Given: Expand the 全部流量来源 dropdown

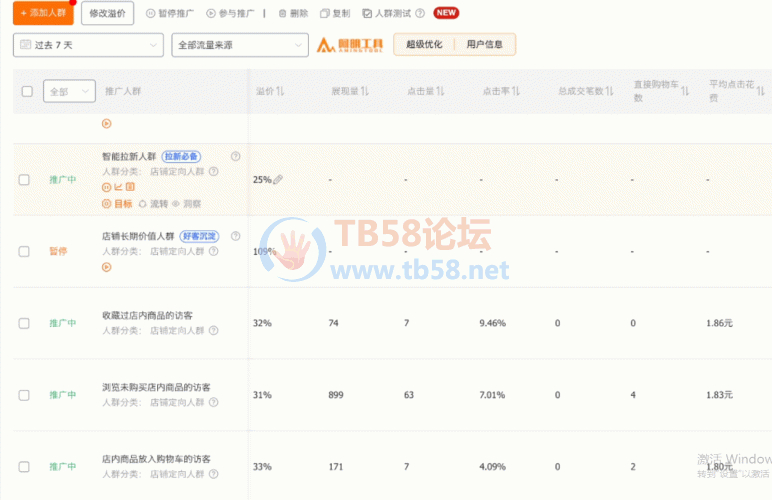Looking at the screenshot, I should (x=240, y=45).
